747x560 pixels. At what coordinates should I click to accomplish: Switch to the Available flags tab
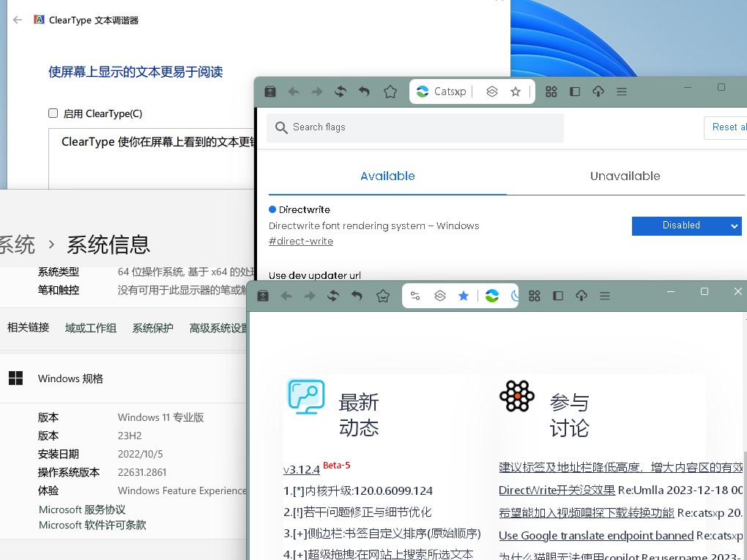click(387, 176)
